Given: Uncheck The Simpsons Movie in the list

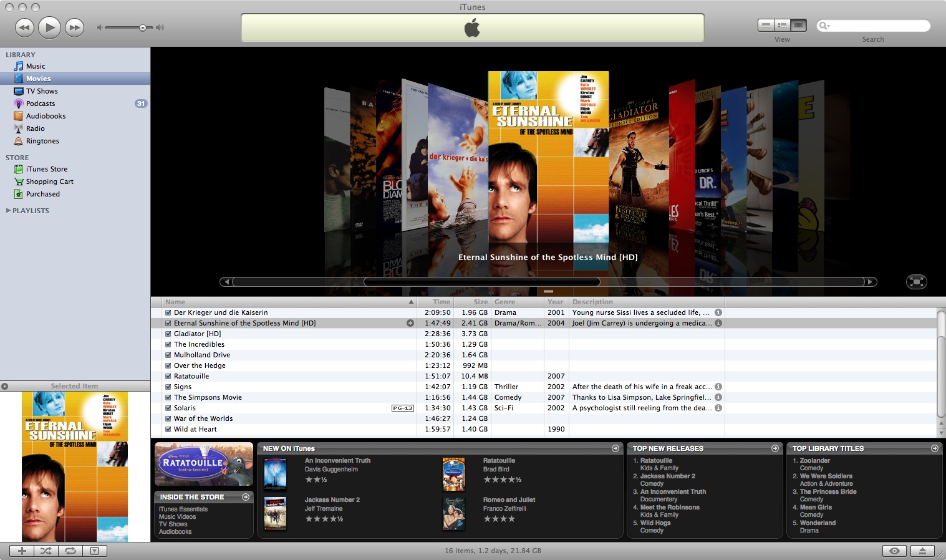Looking at the screenshot, I should tap(168, 397).
